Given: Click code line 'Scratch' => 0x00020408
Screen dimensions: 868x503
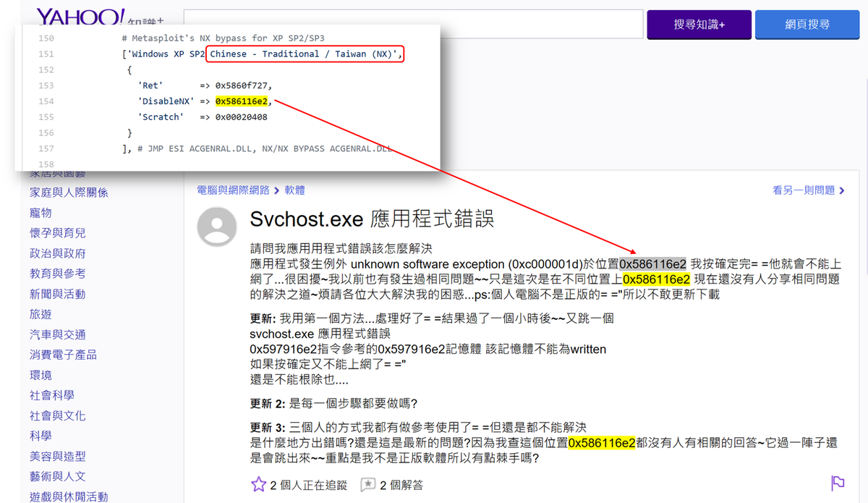Looking at the screenshot, I should click(x=202, y=117).
